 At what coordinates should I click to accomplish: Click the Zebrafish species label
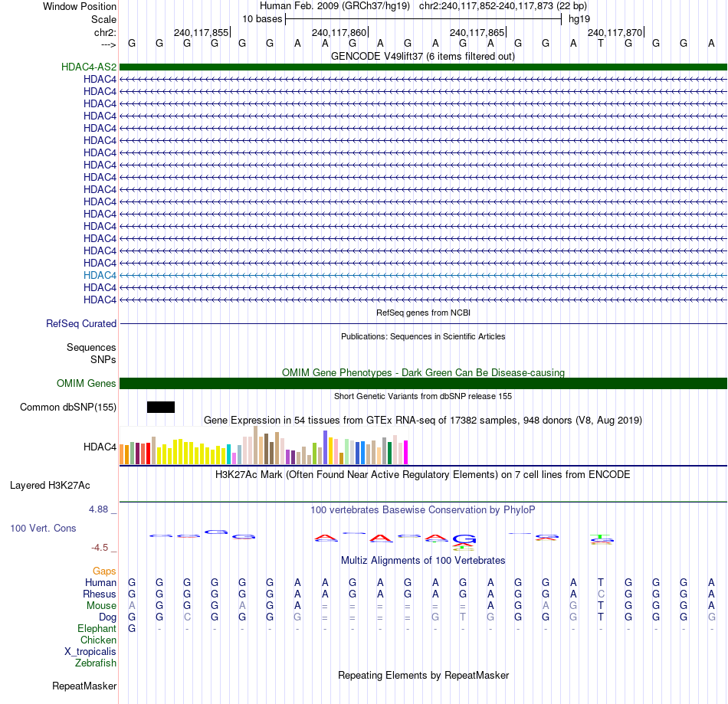click(x=96, y=663)
